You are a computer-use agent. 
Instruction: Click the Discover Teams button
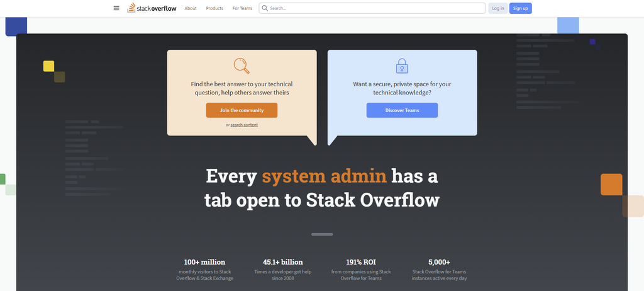click(402, 110)
